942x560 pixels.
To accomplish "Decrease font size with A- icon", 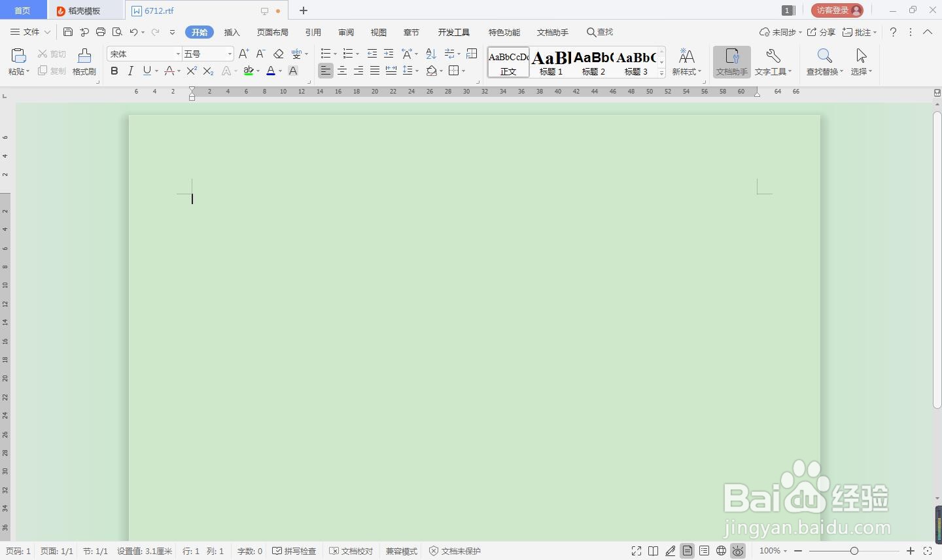I will tap(260, 54).
